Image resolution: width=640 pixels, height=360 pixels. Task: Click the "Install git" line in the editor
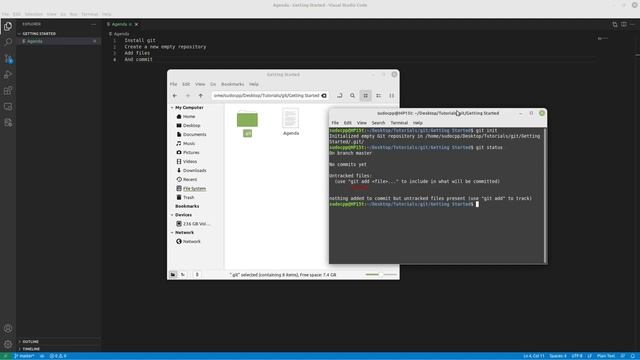click(x=140, y=40)
